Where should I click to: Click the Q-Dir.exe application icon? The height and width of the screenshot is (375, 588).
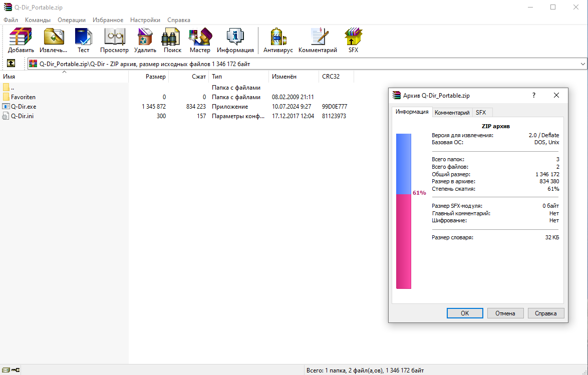(x=6, y=107)
